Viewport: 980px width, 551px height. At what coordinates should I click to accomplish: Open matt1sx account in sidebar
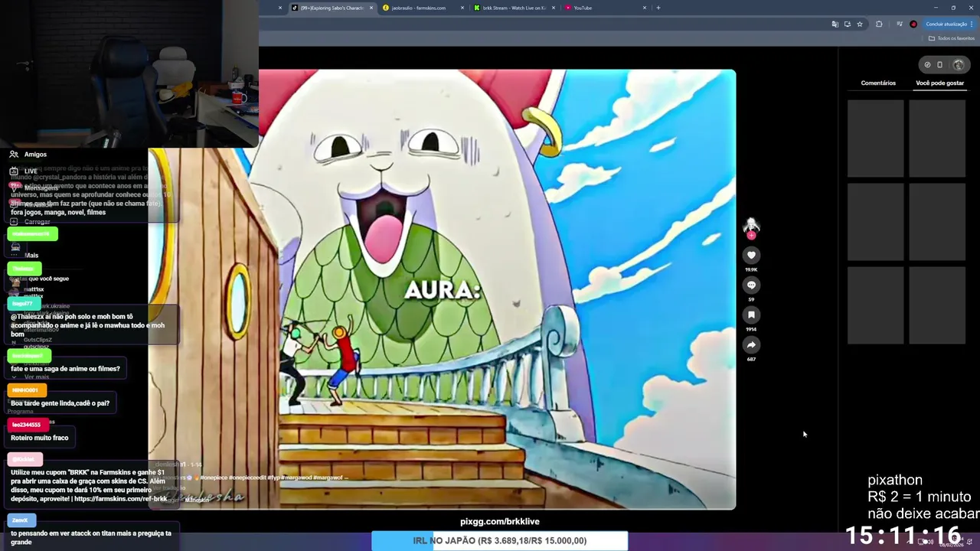point(33,289)
